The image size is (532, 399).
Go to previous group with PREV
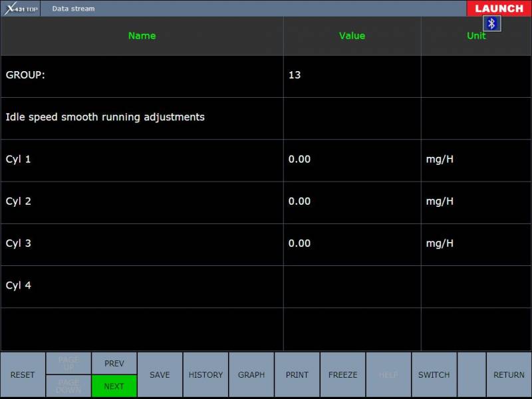(114, 363)
